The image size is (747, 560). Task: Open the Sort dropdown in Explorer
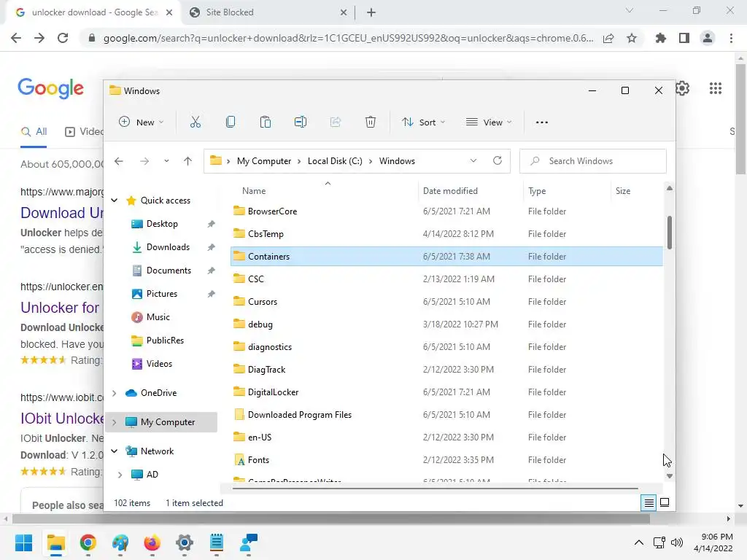tap(423, 122)
